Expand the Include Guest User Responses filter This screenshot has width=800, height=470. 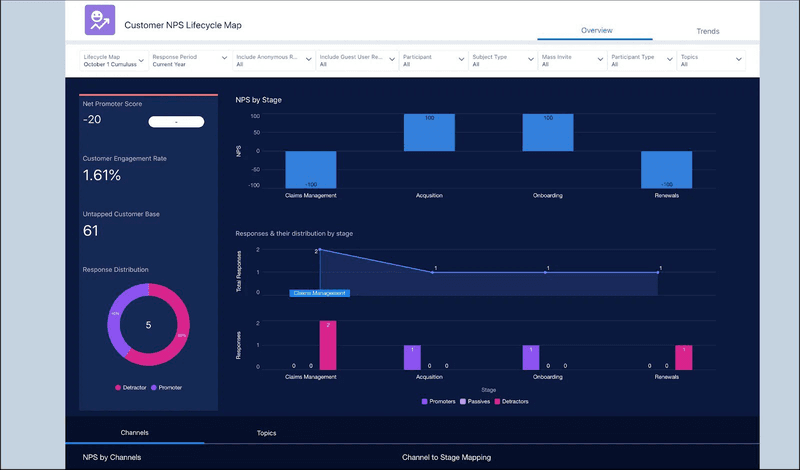pos(357,60)
